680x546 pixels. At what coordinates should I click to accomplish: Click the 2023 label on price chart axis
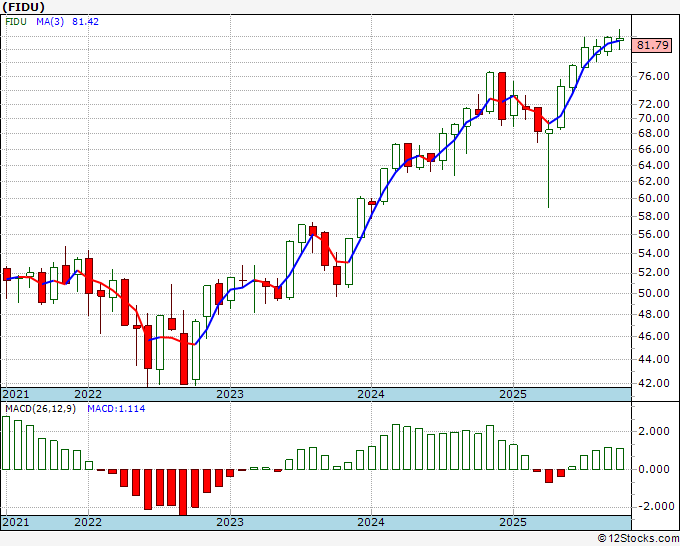click(x=230, y=394)
